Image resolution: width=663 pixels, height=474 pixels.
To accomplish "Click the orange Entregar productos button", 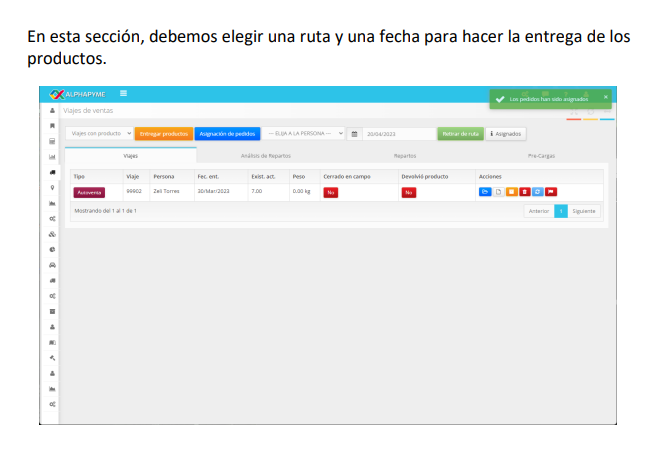I will pos(163,133).
